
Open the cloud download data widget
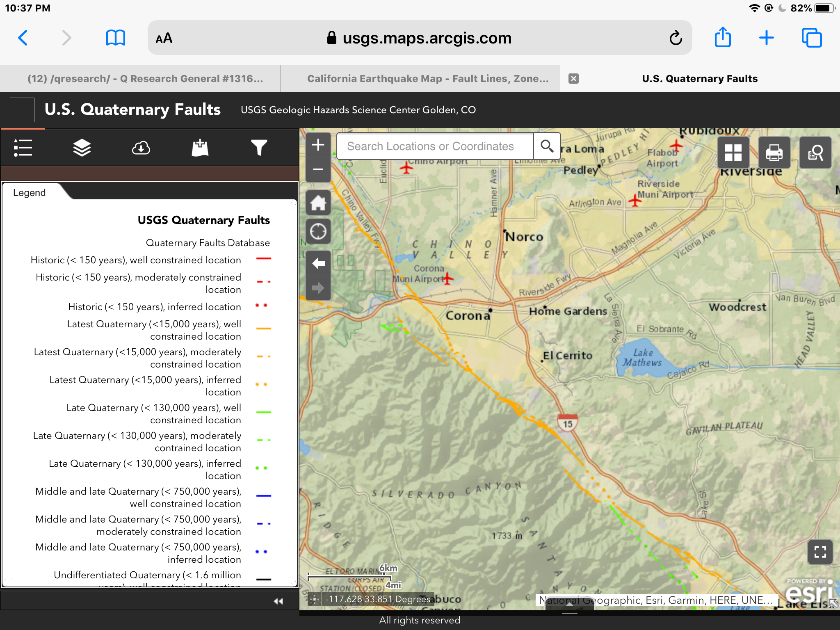coord(141,148)
